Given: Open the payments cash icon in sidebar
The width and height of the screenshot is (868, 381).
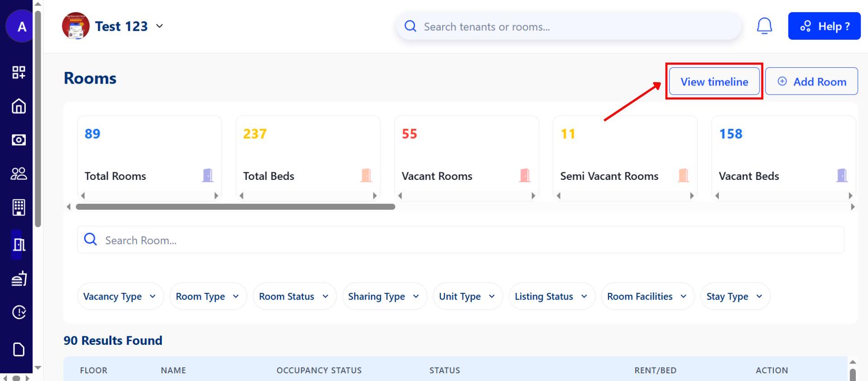Looking at the screenshot, I should 19,140.
